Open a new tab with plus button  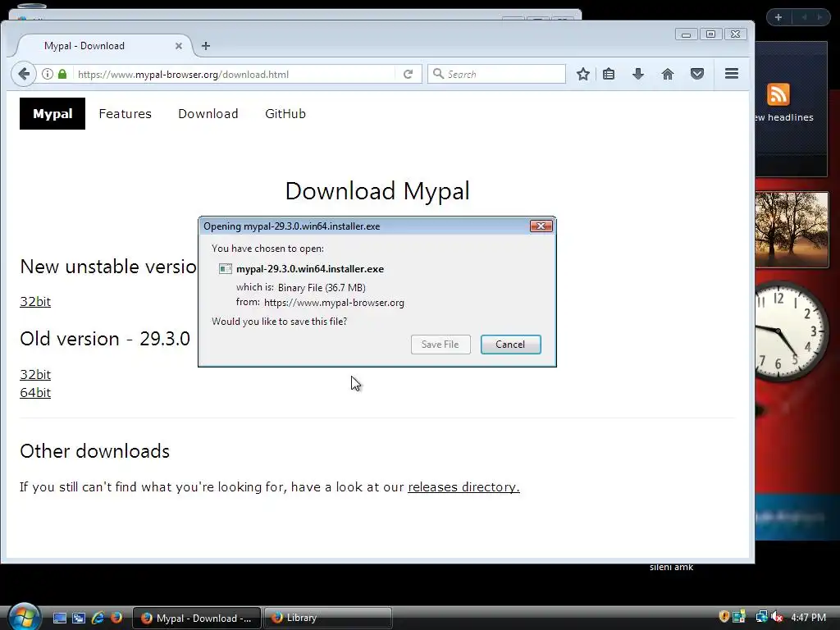[206, 46]
